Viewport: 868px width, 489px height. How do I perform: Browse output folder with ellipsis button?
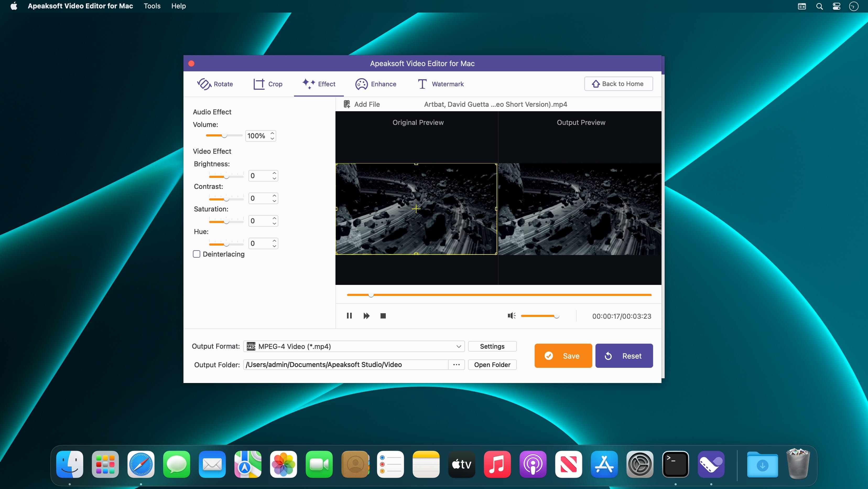456,365
